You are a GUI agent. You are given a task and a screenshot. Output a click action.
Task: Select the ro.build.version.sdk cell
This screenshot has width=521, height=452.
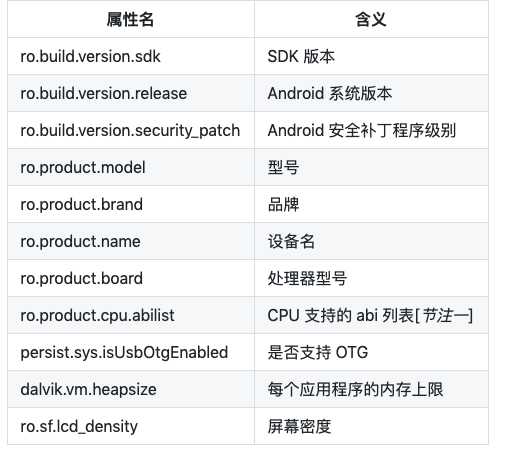coord(131,56)
